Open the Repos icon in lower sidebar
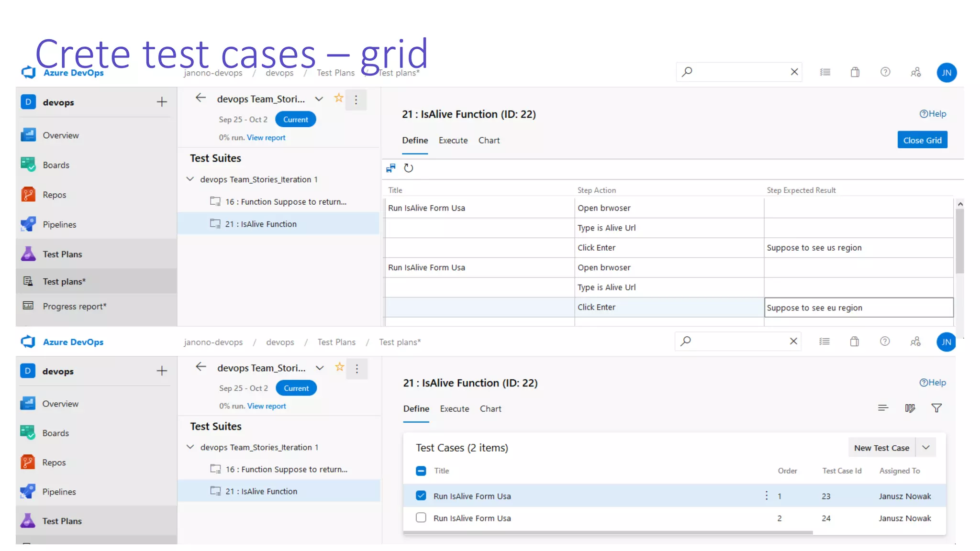Viewport: 980px width, 551px height. [28, 462]
